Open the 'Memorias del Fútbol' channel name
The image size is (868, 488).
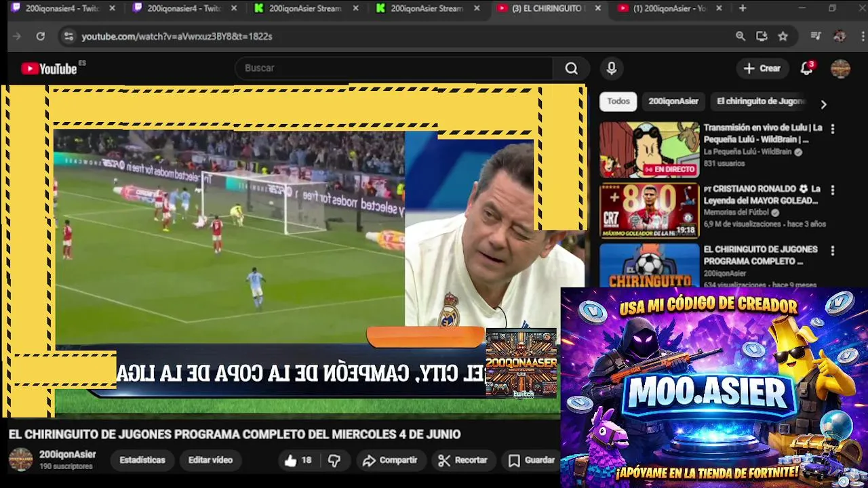click(737, 212)
